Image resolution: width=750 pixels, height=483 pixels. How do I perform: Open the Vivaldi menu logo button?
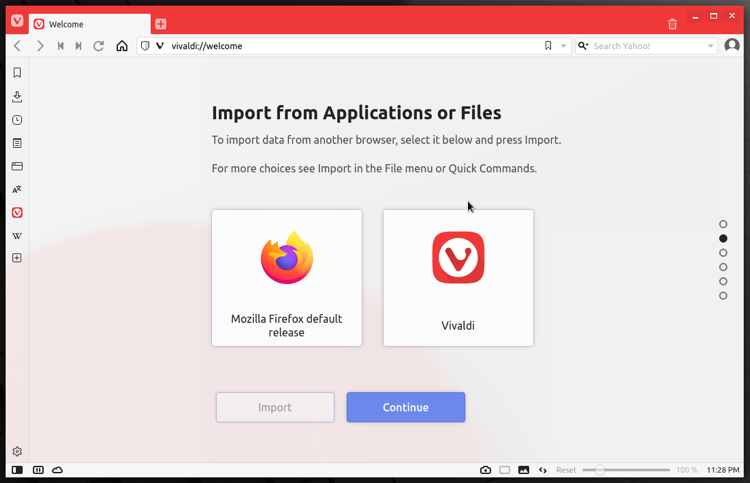tap(17, 21)
